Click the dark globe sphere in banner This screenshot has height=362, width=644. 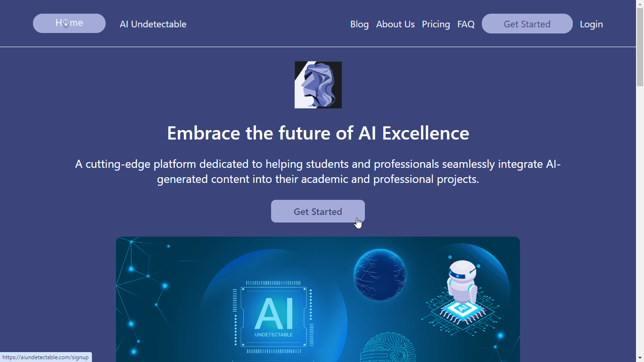point(380,274)
